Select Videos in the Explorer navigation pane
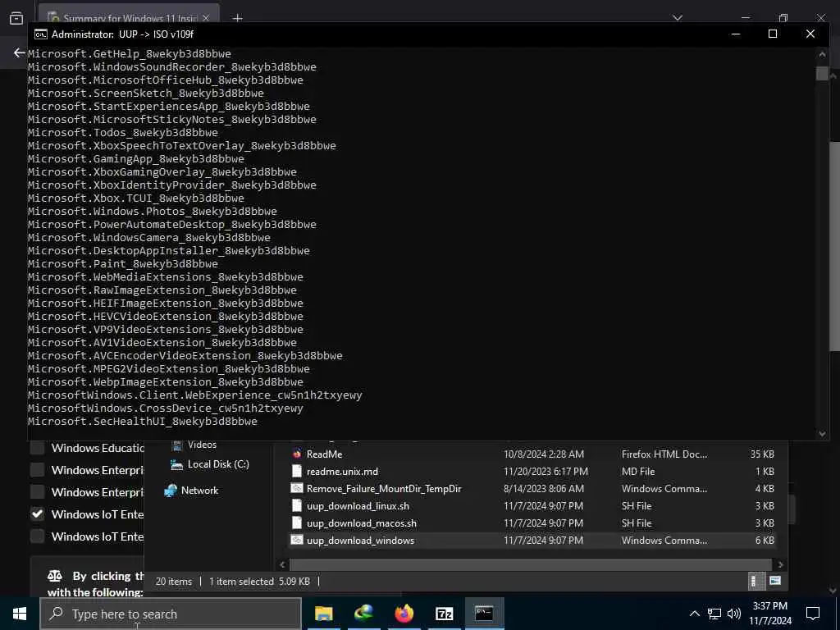 pyautogui.click(x=202, y=445)
